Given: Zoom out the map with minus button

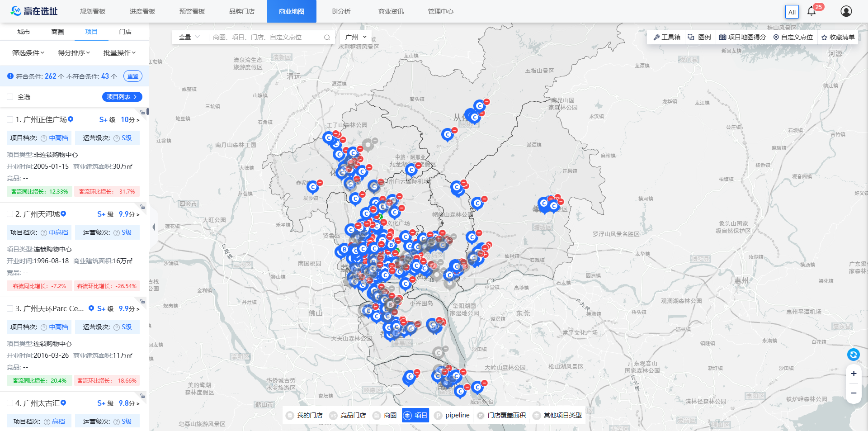Looking at the screenshot, I should [854, 393].
